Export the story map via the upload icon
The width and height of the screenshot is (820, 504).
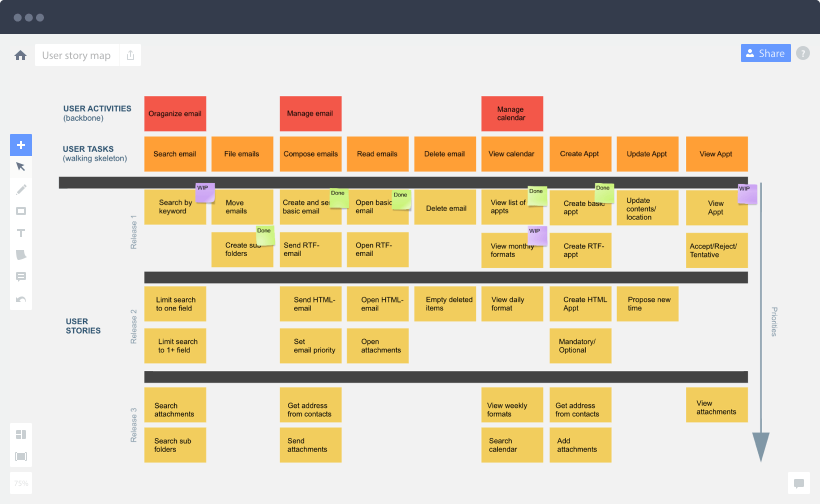[x=130, y=55]
